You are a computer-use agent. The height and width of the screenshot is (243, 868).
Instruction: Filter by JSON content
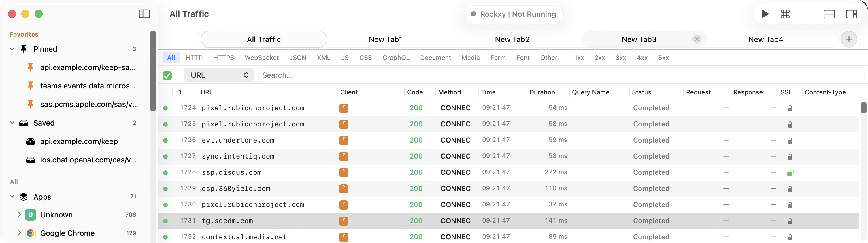pyautogui.click(x=297, y=58)
